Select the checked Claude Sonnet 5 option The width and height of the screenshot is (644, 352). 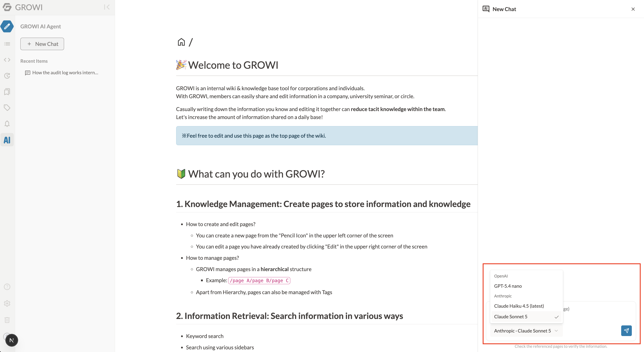pyautogui.click(x=526, y=317)
